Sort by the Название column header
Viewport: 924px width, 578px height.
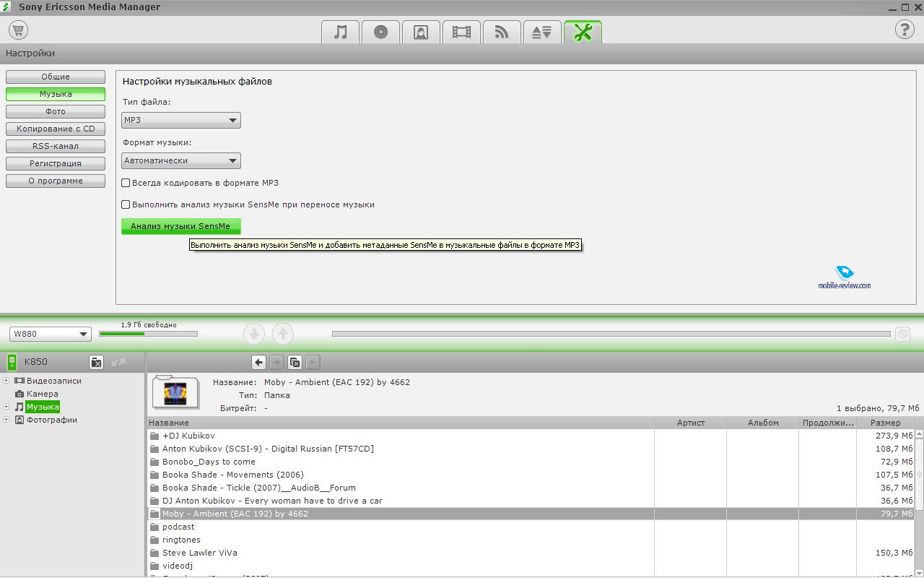(401, 423)
